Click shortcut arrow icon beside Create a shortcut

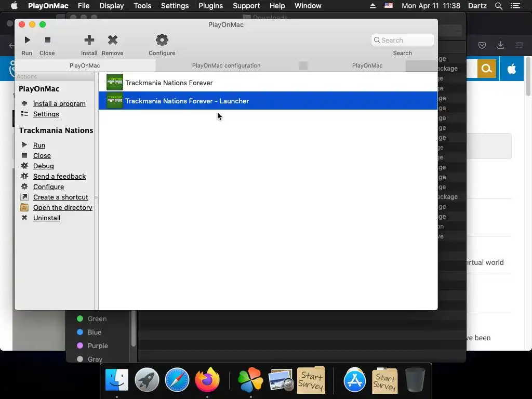click(24, 197)
